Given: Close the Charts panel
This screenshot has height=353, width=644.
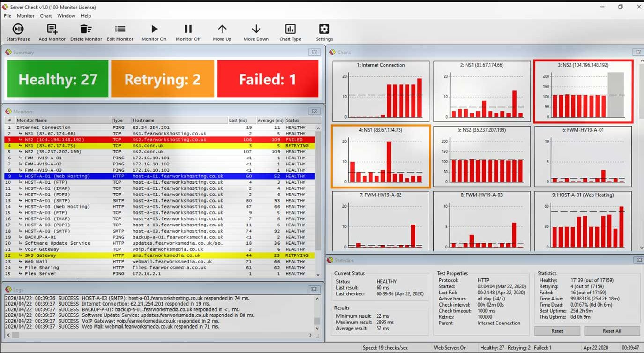Looking at the screenshot, I should 637,52.
